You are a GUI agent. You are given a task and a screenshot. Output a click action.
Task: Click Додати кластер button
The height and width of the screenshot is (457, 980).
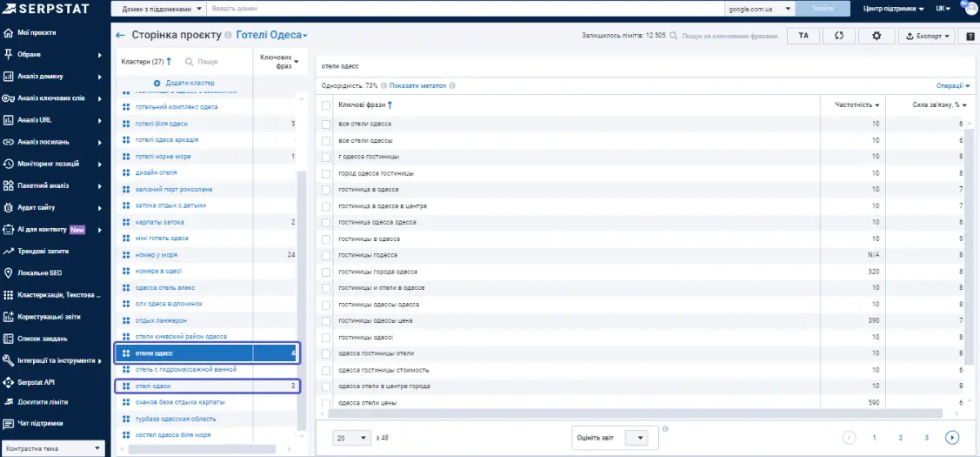tap(183, 83)
